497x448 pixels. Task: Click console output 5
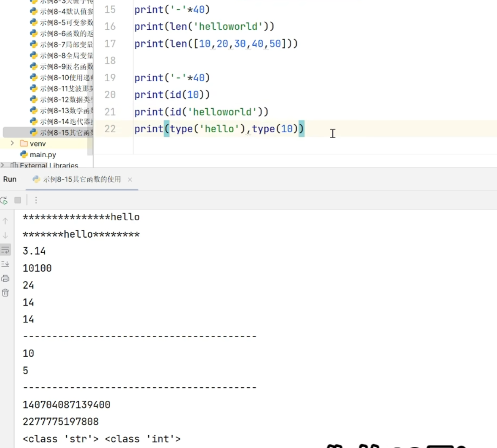click(25, 370)
